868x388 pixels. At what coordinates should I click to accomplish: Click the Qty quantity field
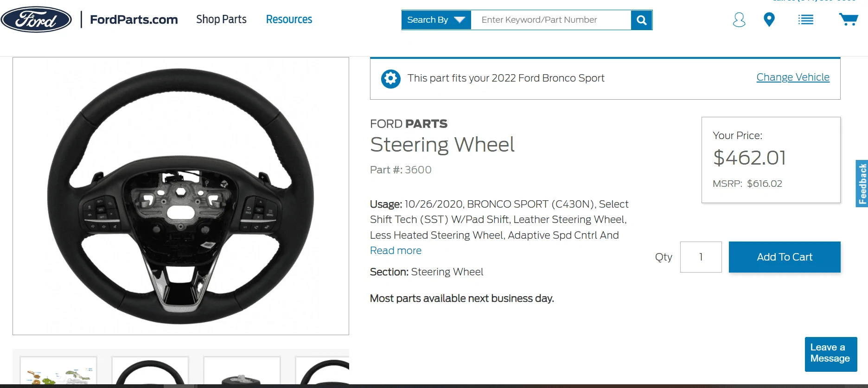click(701, 257)
